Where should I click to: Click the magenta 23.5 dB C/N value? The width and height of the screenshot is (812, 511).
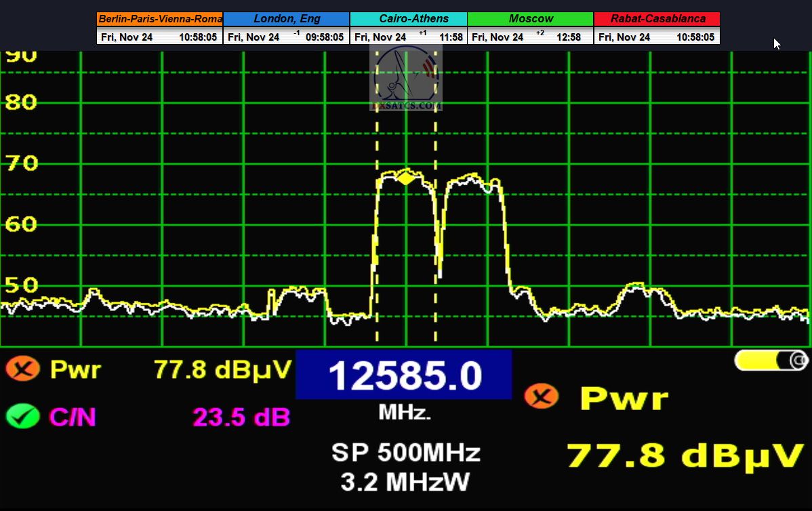(x=241, y=417)
